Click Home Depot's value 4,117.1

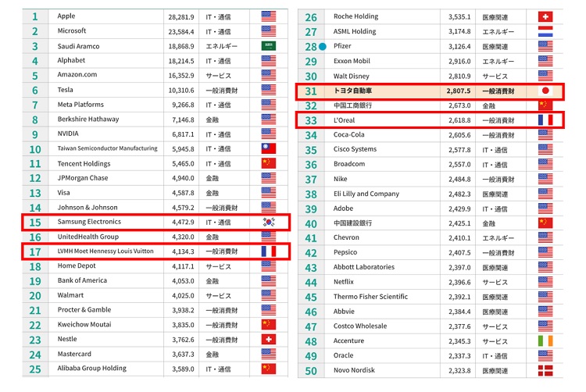pyautogui.click(x=183, y=266)
